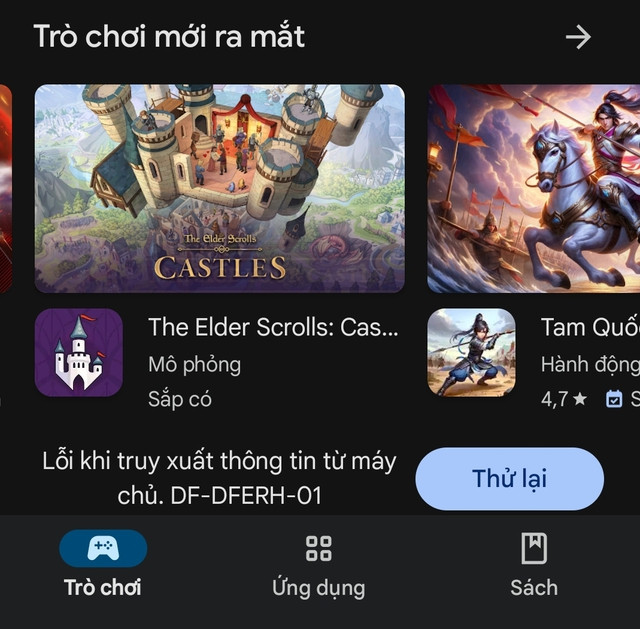
Task: Tap the 4,7 star rating
Action: point(564,399)
